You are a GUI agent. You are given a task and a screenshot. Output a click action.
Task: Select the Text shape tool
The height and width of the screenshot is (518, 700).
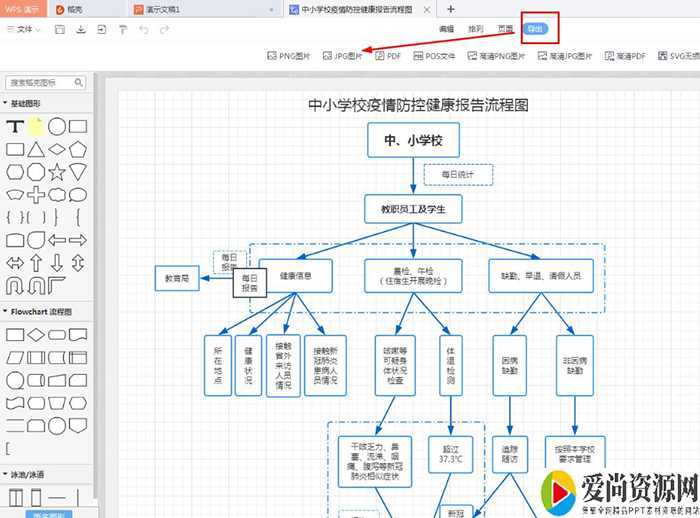point(15,127)
